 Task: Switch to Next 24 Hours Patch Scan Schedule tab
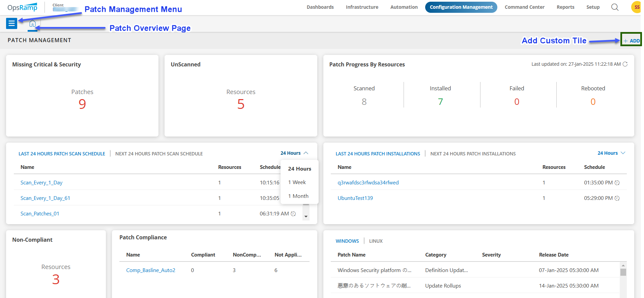pyautogui.click(x=159, y=154)
